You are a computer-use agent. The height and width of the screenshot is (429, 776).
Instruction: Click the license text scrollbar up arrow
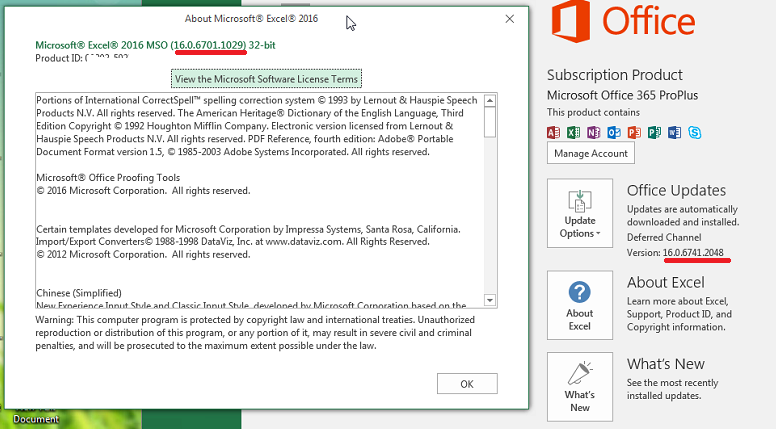[x=490, y=101]
